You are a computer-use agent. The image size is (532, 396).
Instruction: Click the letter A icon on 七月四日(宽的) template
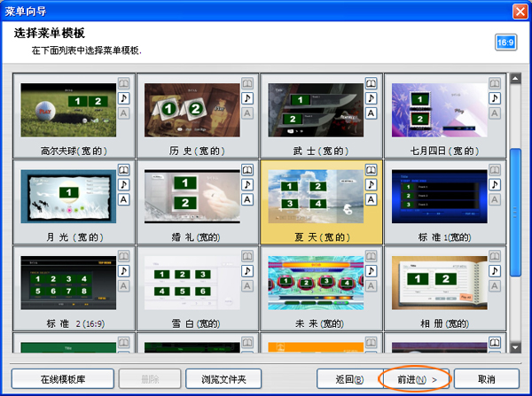click(x=495, y=113)
